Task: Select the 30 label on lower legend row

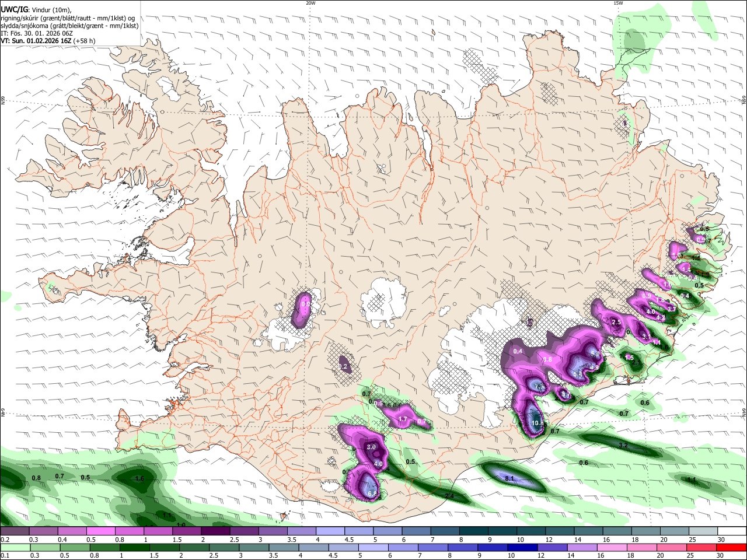Action: coord(720,556)
